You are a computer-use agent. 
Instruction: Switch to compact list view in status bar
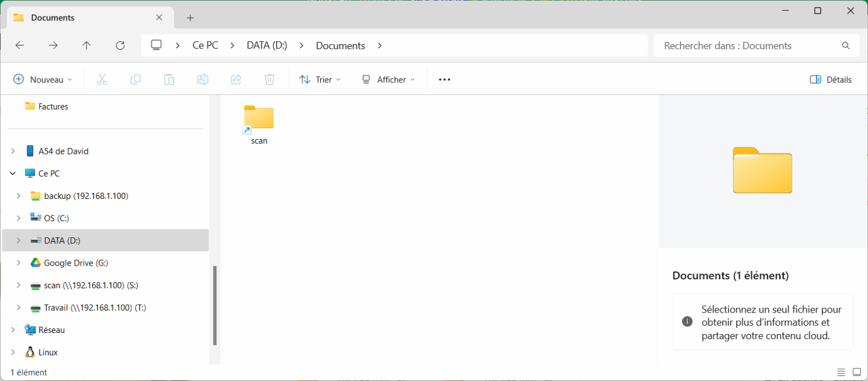tap(841, 372)
